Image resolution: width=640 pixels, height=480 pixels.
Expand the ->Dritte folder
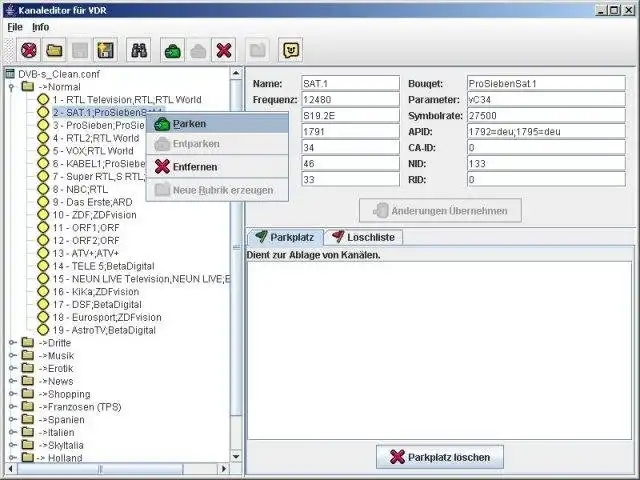pyautogui.click(x=13, y=342)
